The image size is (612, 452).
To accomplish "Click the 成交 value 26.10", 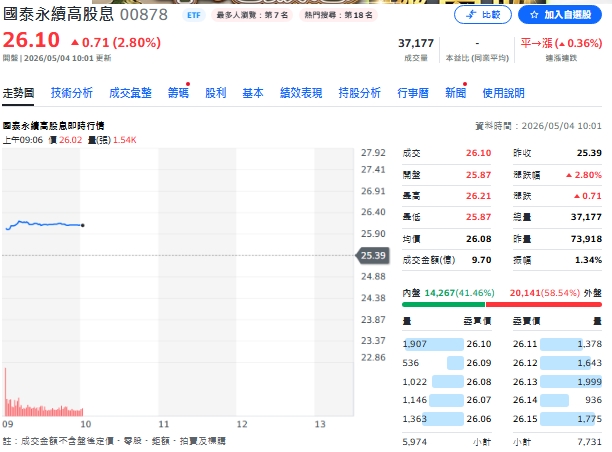I will pos(479,153).
